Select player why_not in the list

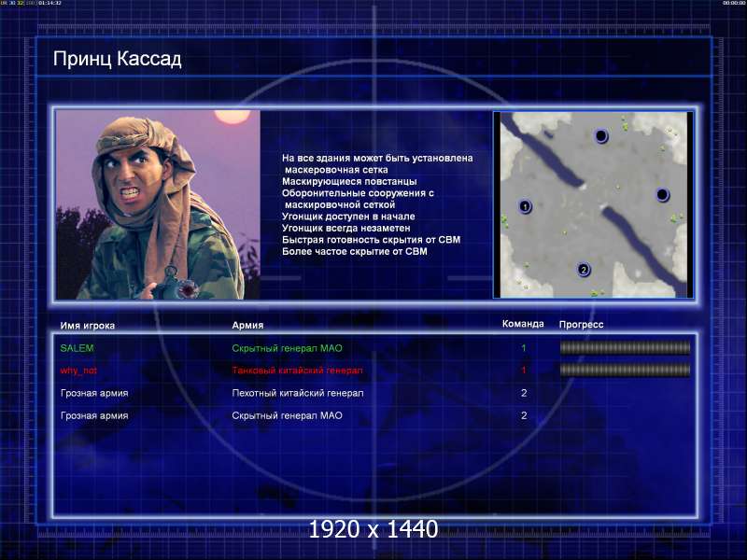[x=78, y=371]
